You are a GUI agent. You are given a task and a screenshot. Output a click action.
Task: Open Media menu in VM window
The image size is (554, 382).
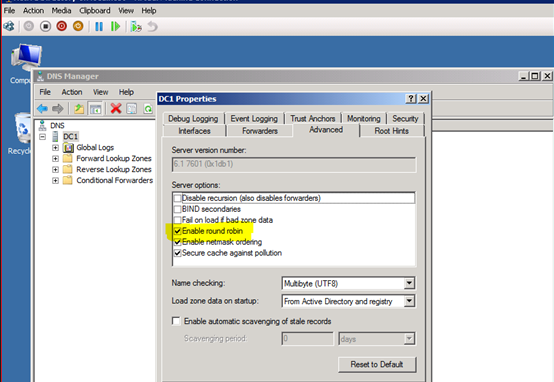coord(61,11)
